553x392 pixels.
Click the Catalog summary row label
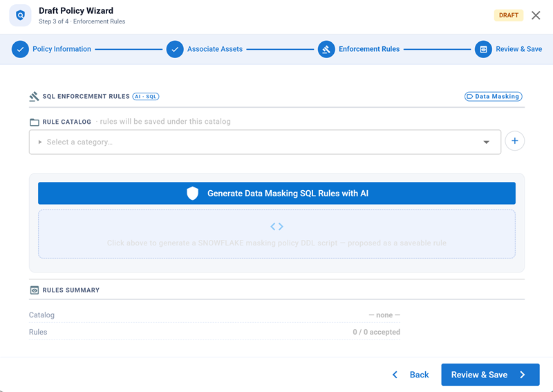41,315
